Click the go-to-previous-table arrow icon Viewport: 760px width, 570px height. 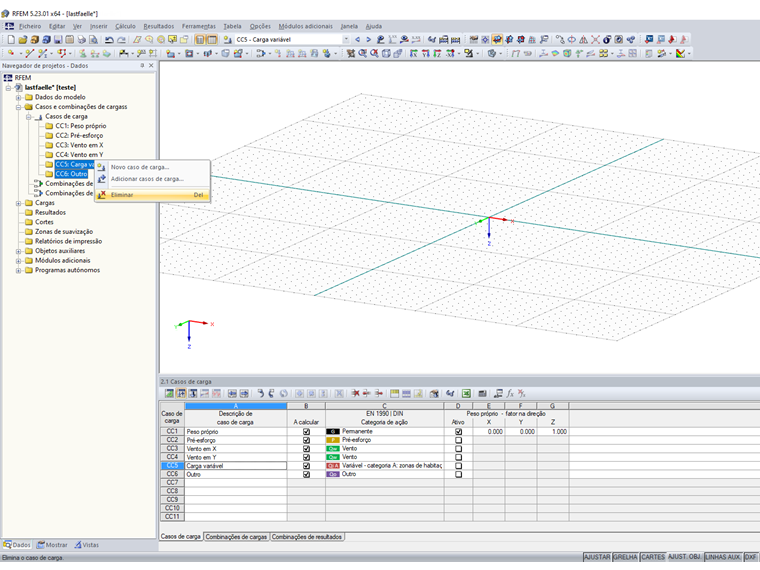pos(232,394)
